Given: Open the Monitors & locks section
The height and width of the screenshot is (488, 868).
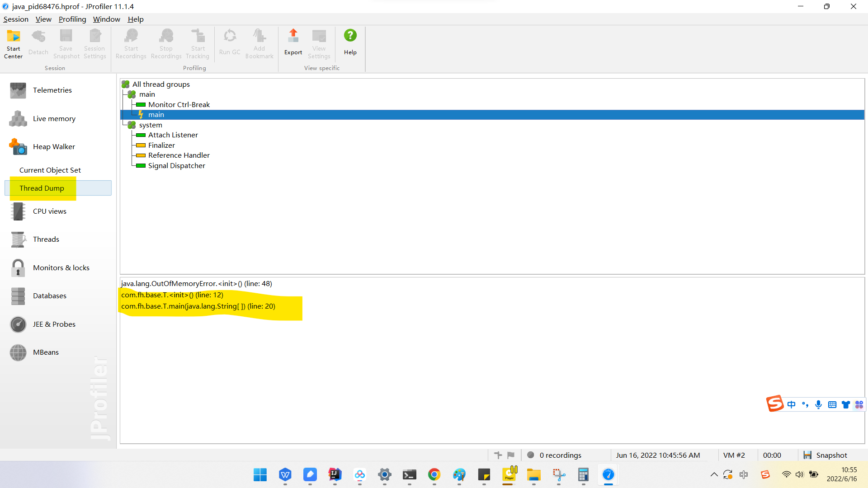Looking at the screenshot, I should [x=61, y=268].
